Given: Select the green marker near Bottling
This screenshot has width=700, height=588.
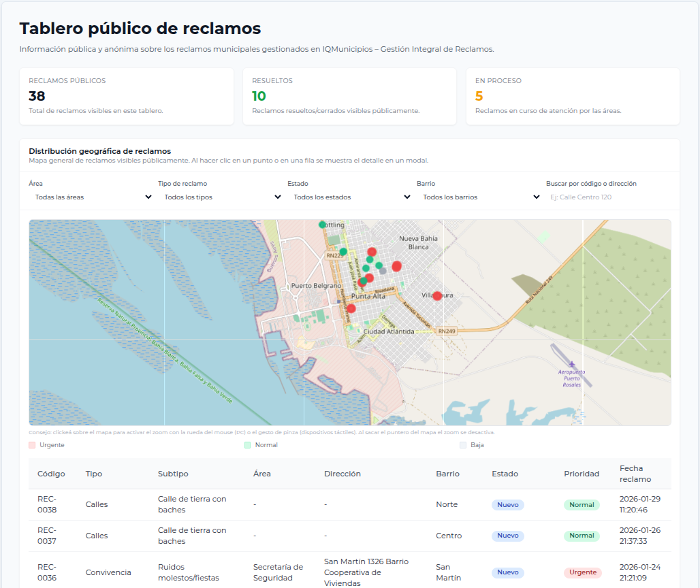Looking at the screenshot, I should tap(321, 225).
